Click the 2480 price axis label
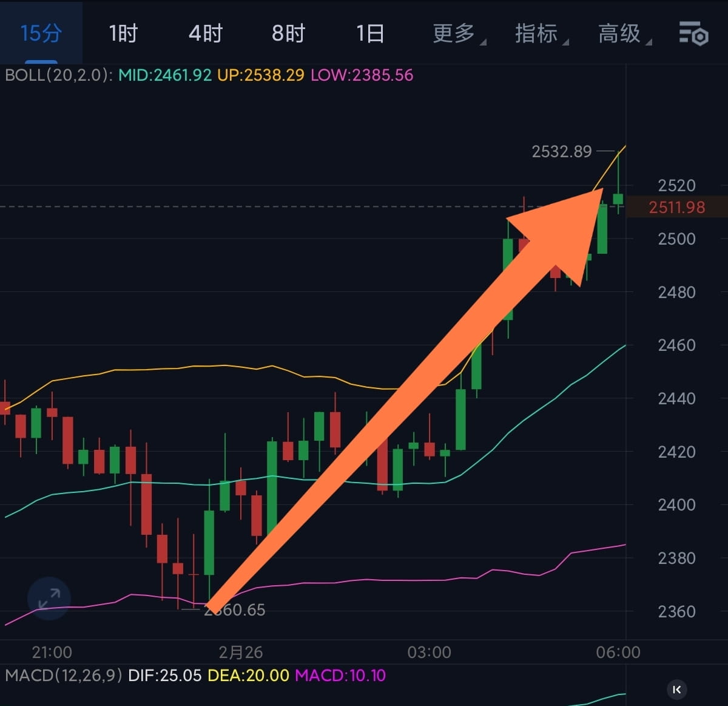 click(x=676, y=292)
